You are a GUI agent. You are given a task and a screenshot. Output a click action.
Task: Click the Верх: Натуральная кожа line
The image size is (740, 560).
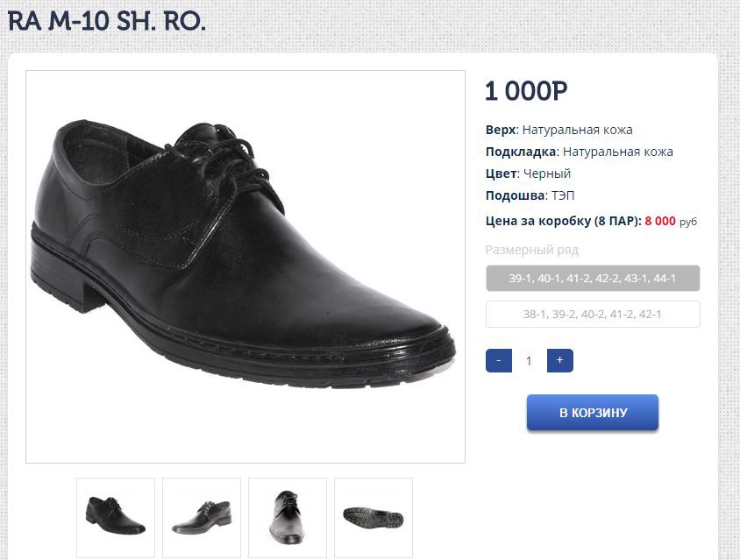tap(559, 130)
